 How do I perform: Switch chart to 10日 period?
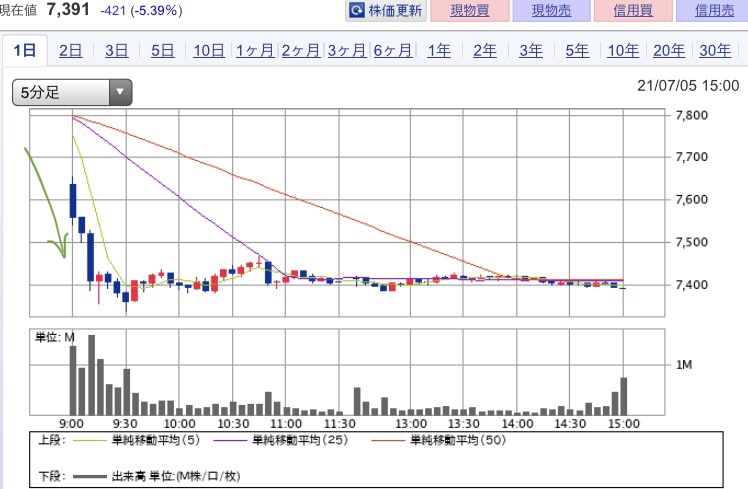coord(209,50)
